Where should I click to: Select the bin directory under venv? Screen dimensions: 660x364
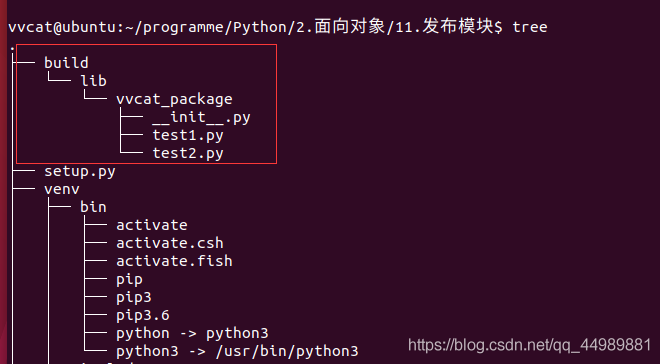point(93,207)
